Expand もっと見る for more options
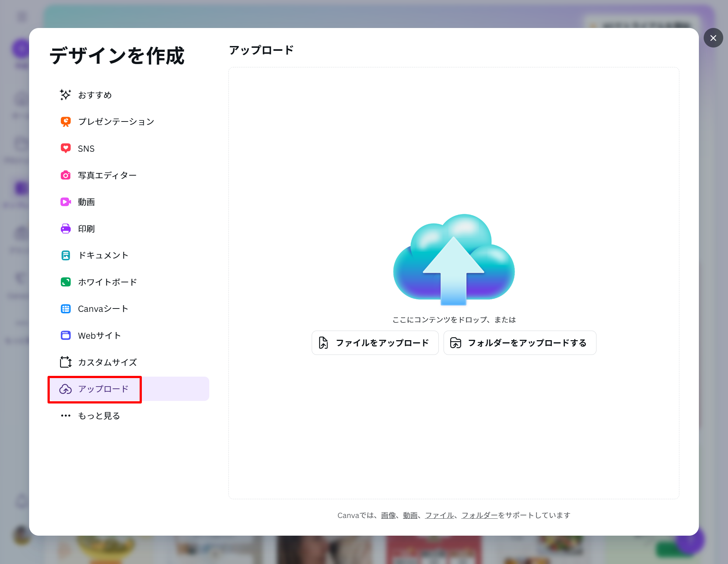The height and width of the screenshot is (564, 728). click(98, 416)
